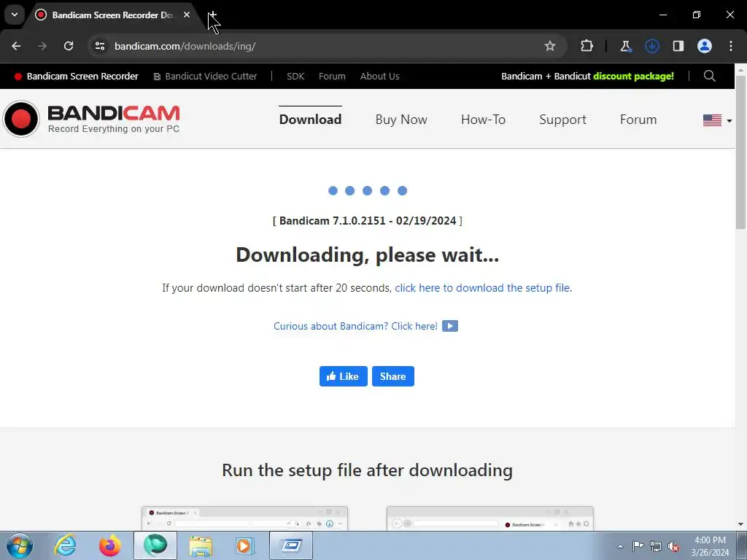Image resolution: width=747 pixels, height=560 pixels.
Task: Click the Facebook Share button
Action: [x=393, y=376]
